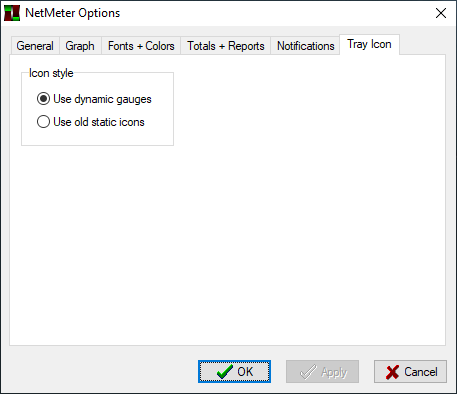Go to the Fonts + Colors tab
Screen dimensions: 457x394
[x=141, y=46]
